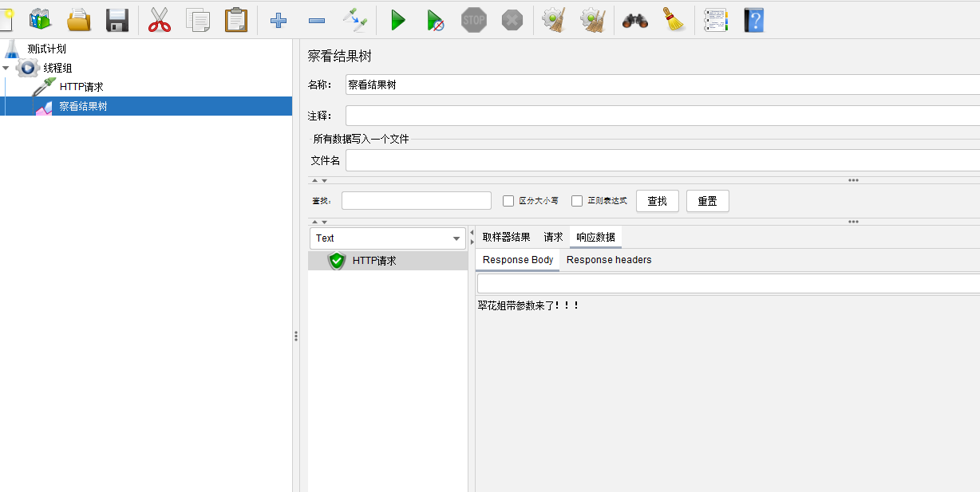Click the 线程组 gear icon in tree
This screenshot has height=492, width=980.
click(x=27, y=68)
